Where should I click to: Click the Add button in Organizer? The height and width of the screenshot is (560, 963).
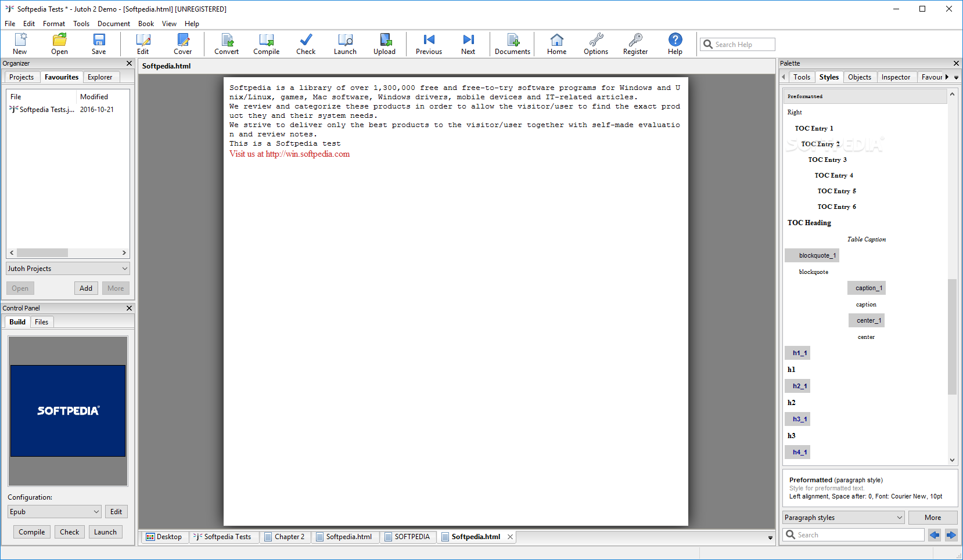86,288
